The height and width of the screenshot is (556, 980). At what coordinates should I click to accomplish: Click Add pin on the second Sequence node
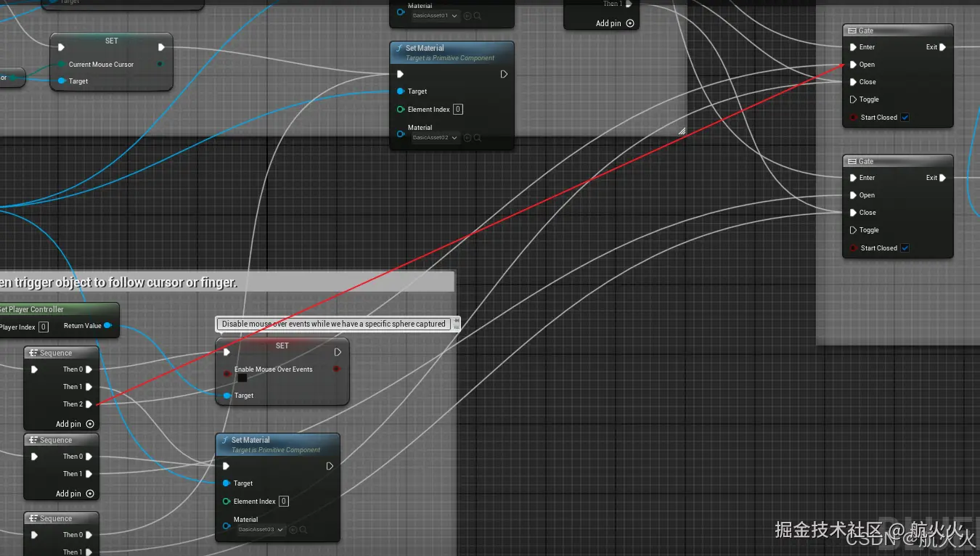75,494
